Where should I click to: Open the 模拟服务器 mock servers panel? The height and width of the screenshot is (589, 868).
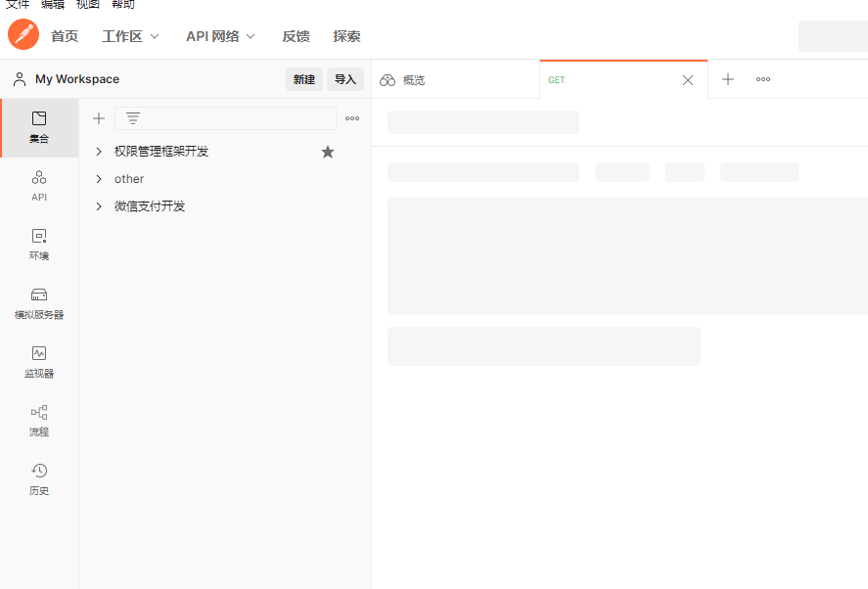point(39,303)
